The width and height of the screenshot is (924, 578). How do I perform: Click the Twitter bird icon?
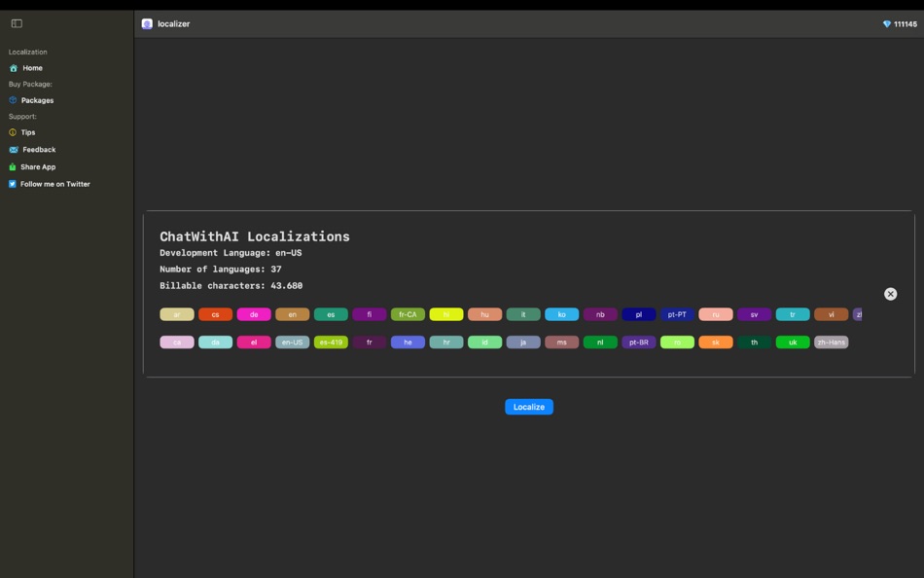point(13,184)
